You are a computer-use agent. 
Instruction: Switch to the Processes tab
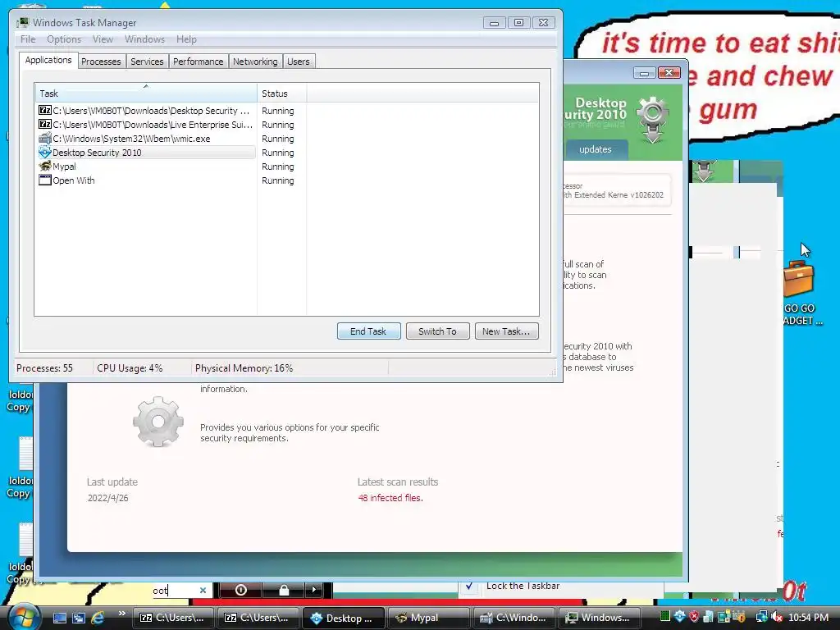pyautogui.click(x=101, y=62)
